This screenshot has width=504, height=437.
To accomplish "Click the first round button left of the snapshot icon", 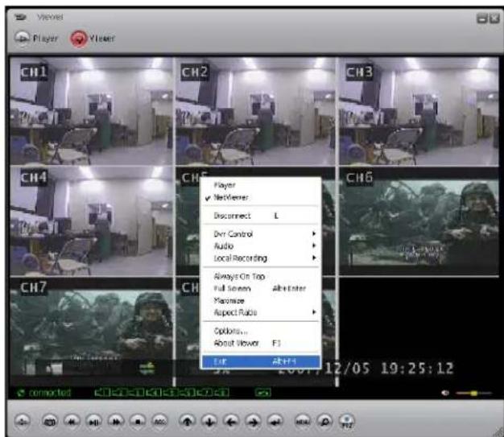I will (22, 421).
